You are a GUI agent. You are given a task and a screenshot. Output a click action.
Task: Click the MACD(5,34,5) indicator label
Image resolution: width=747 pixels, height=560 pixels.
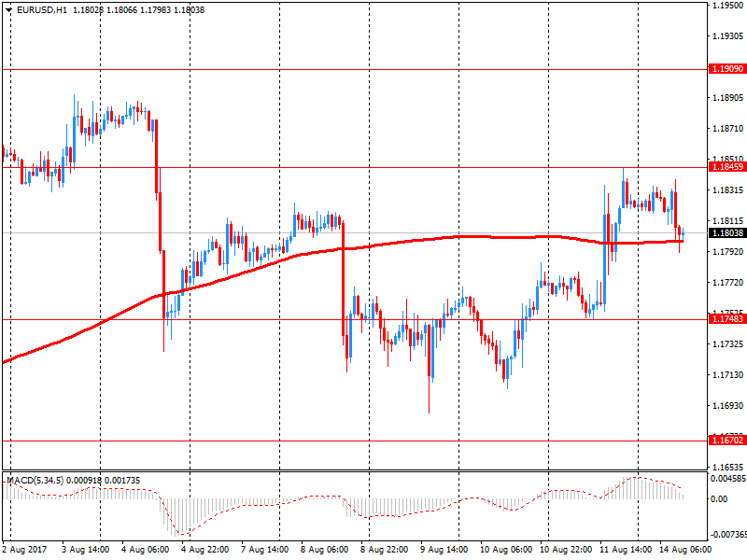(x=35, y=481)
